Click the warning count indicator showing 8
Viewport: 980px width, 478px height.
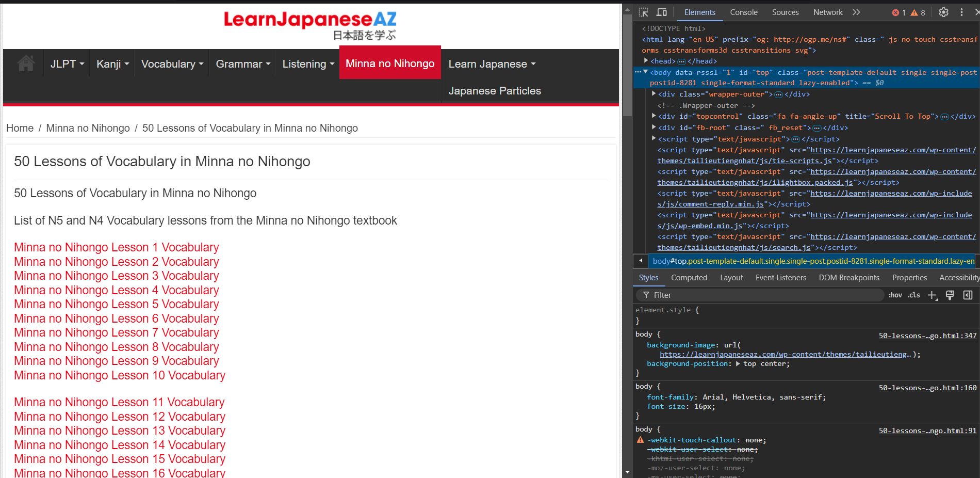(918, 12)
